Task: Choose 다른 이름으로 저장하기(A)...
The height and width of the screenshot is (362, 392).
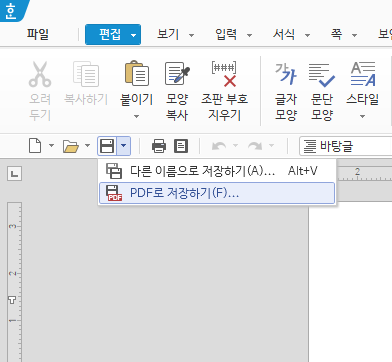Action: [217, 171]
